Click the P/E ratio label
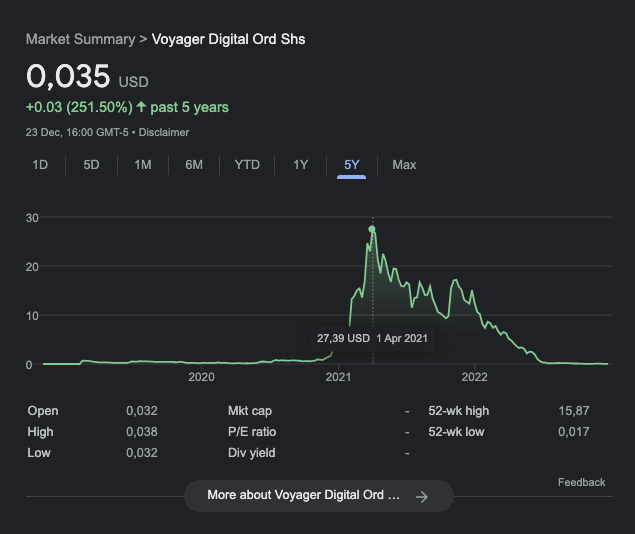The height and width of the screenshot is (534, 635). 252,432
